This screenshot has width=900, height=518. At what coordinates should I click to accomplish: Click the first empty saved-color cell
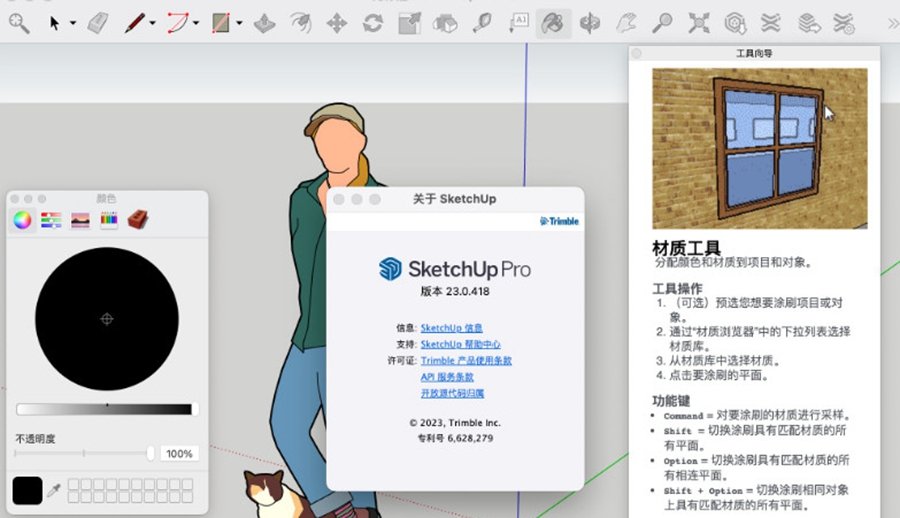(73, 485)
